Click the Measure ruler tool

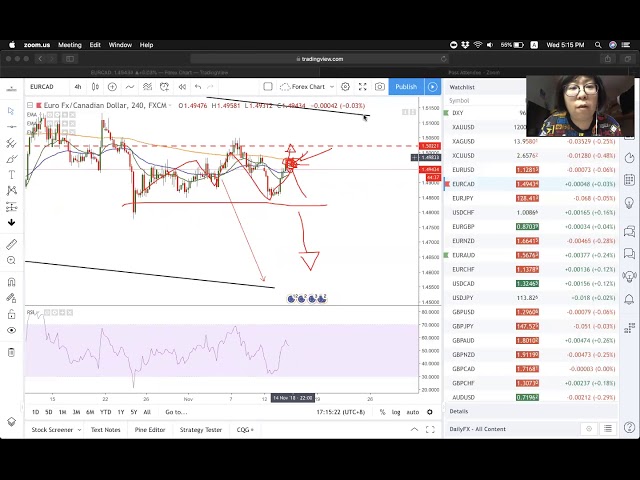(11, 242)
